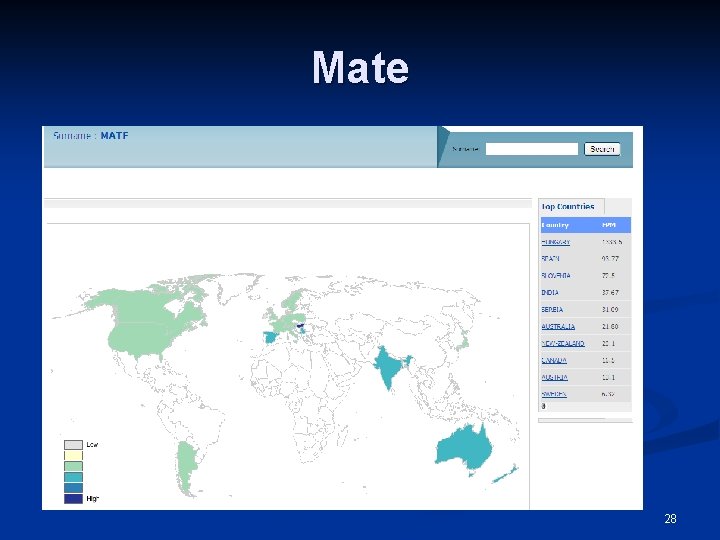Click the FPM column header
Screen dimensions: 720x540
click(x=609, y=225)
